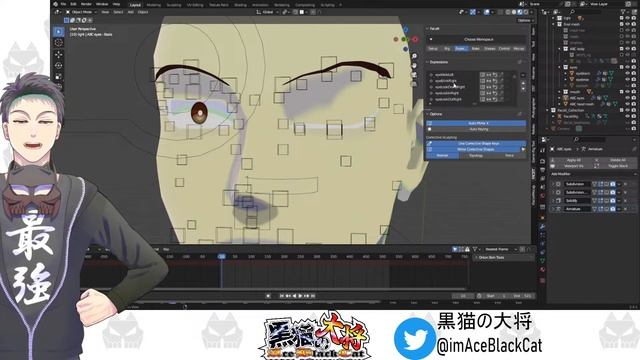The height and width of the screenshot is (360, 640).
Task: Click reset arrow icon on eyeBlinkRight row
Action: (495, 81)
